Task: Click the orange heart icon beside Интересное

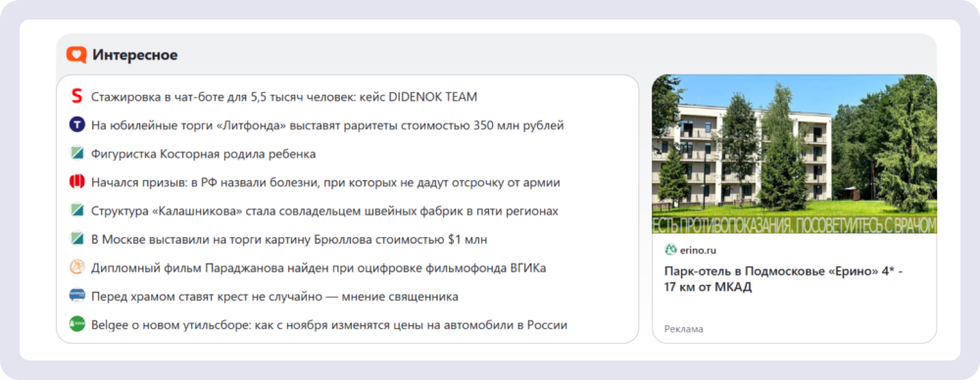Action: tap(76, 55)
